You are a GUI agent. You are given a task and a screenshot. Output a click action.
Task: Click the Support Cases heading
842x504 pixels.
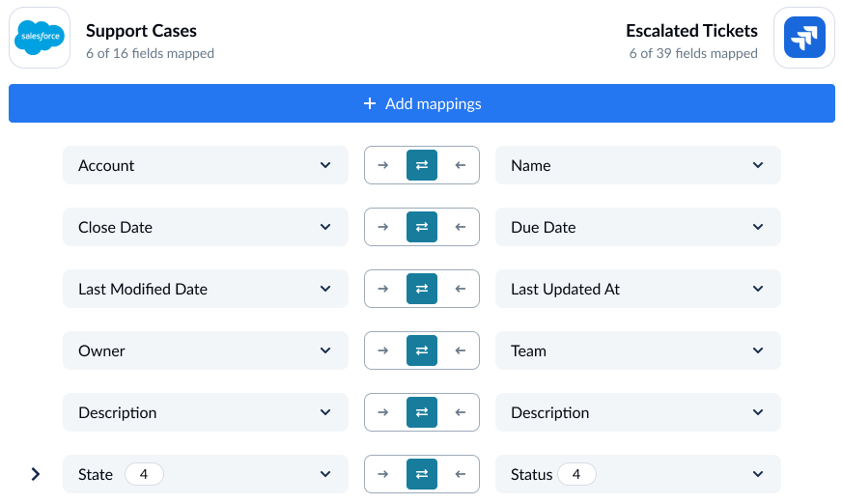141,31
